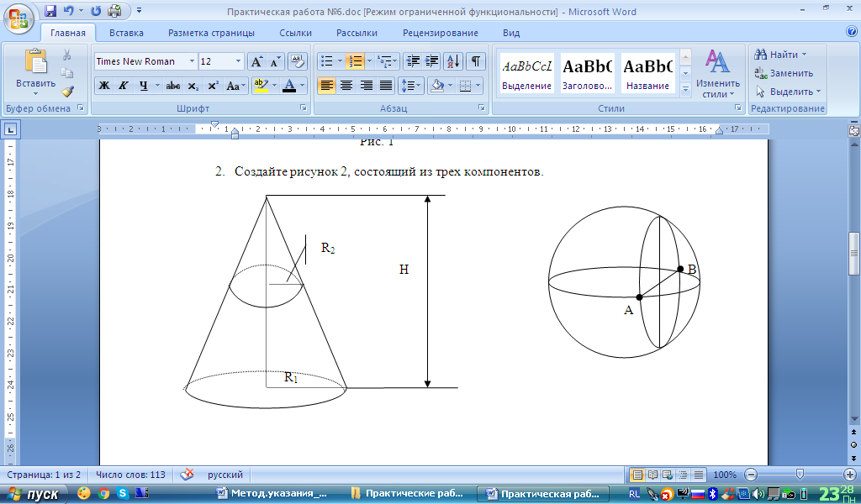Open the Разметка страницы tab
The image size is (861, 504).
click(x=211, y=33)
